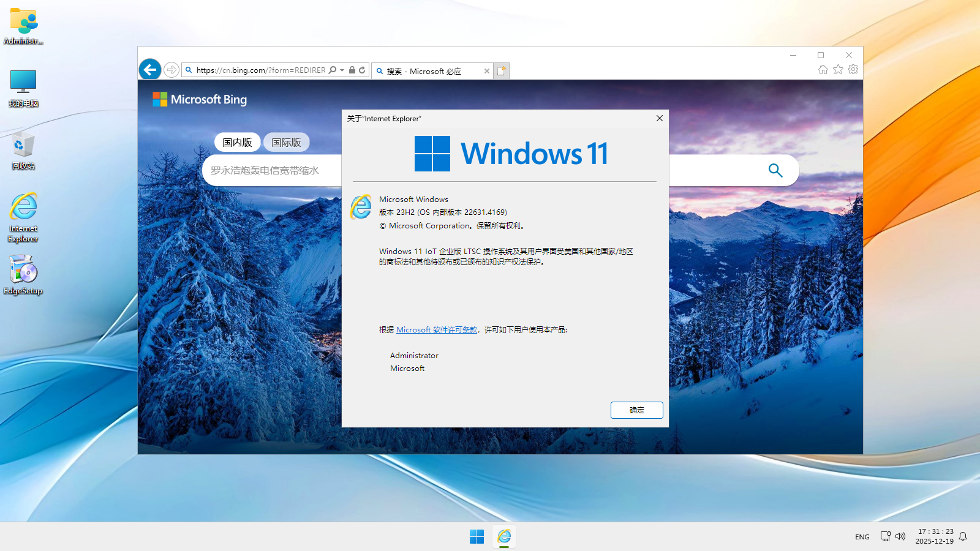
Task: Maximize the Internet Explorer window
Action: pos(821,55)
